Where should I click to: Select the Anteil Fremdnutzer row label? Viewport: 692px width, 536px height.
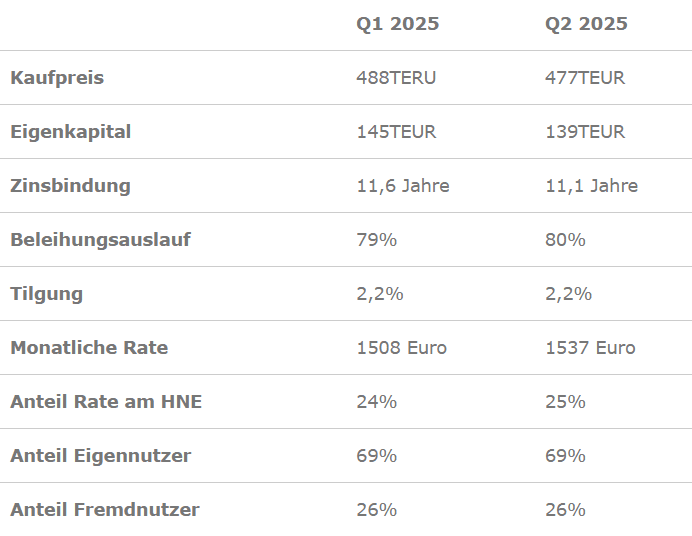click(105, 510)
